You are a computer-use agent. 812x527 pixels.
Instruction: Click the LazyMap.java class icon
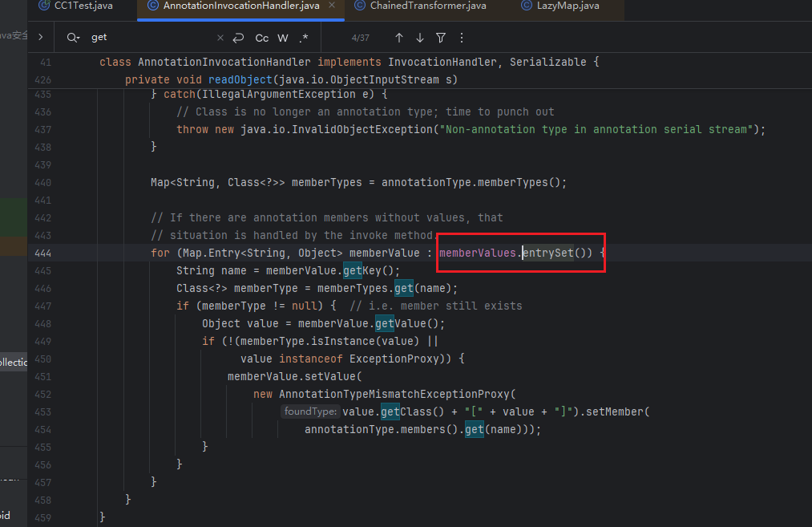pos(526,6)
